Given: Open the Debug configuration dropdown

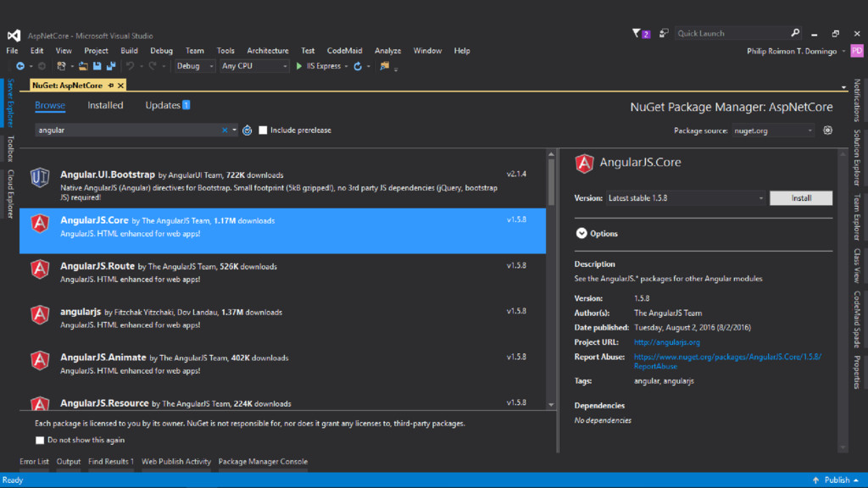Looking at the screenshot, I should (x=195, y=66).
